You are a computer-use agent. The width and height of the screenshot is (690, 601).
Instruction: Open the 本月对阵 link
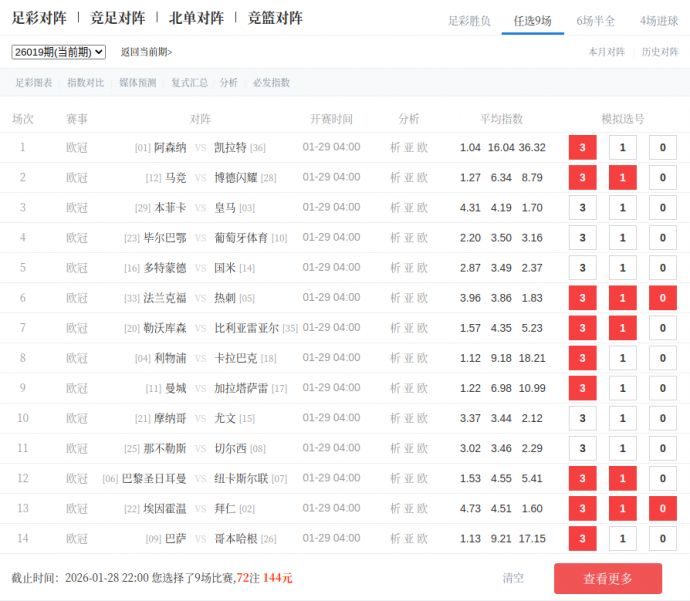pyautogui.click(x=606, y=52)
